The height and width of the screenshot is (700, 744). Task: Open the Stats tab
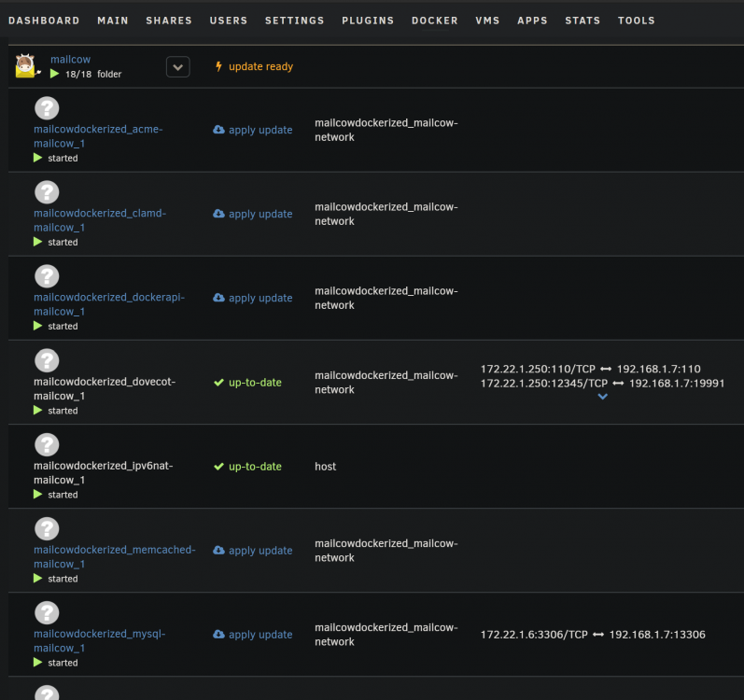583,21
